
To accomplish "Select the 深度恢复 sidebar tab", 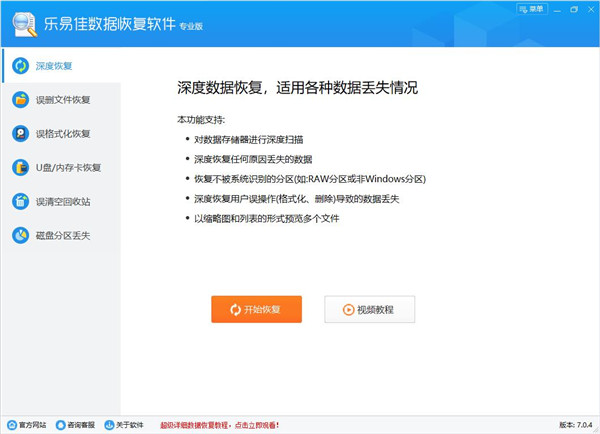I will [61, 66].
